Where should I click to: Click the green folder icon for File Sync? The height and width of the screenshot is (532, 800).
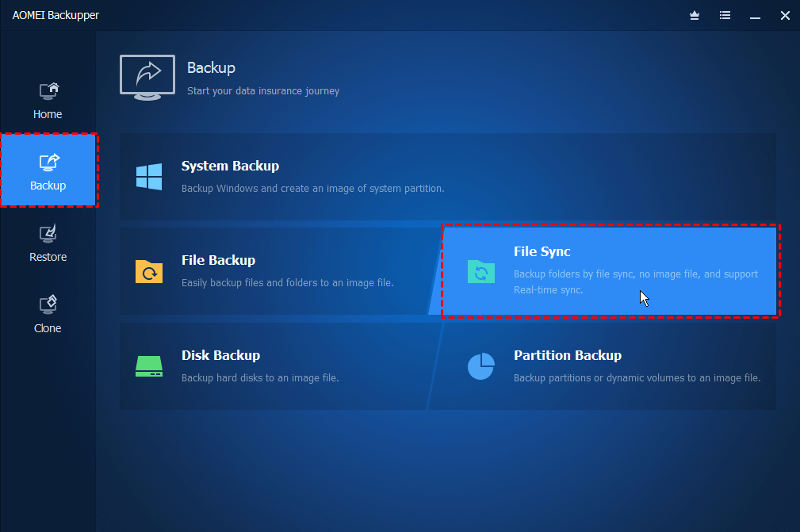[481, 271]
